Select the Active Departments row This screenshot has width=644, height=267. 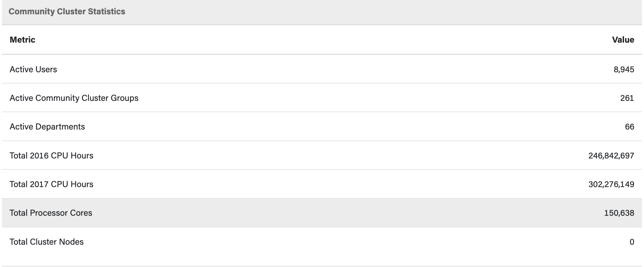coord(322,127)
